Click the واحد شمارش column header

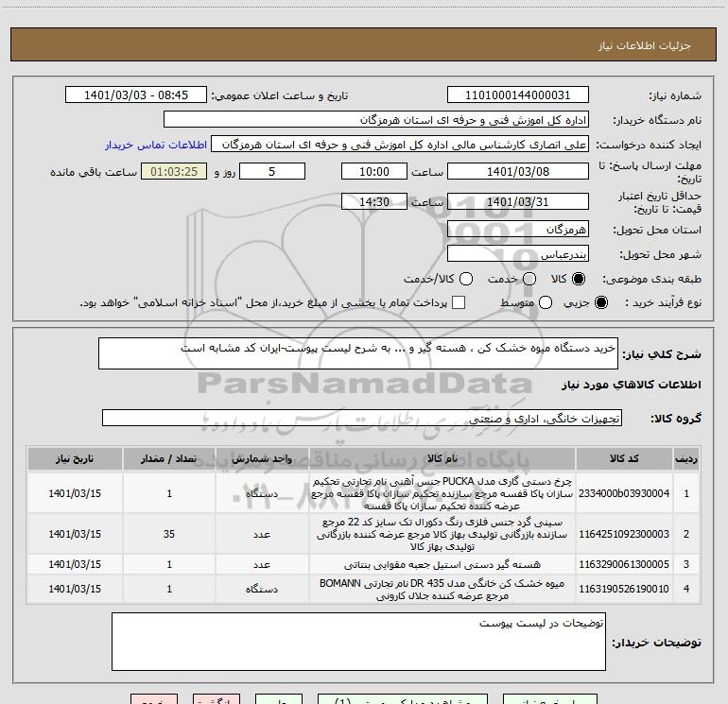[x=262, y=459]
